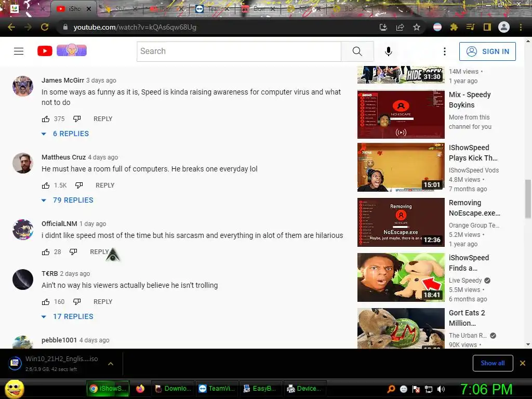Open iShowSpeed Finds a... video thumbnail
Screen dimensions: 532x399
point(401,277)
